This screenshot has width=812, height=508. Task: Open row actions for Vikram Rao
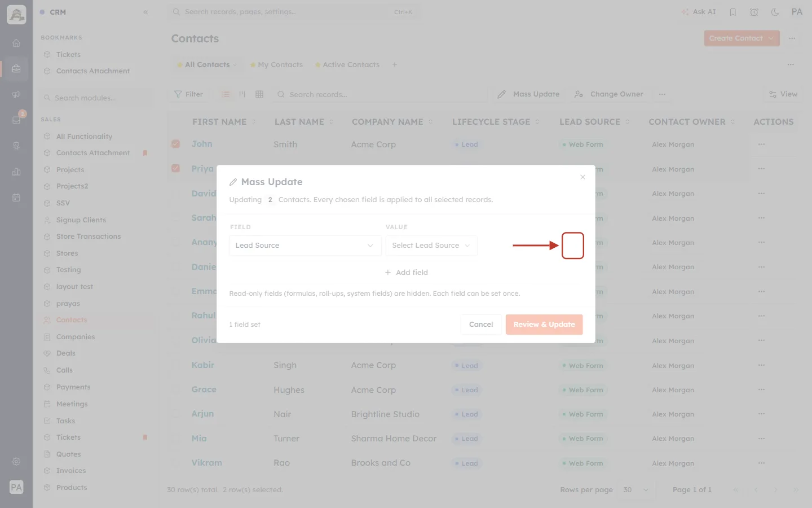762,463
